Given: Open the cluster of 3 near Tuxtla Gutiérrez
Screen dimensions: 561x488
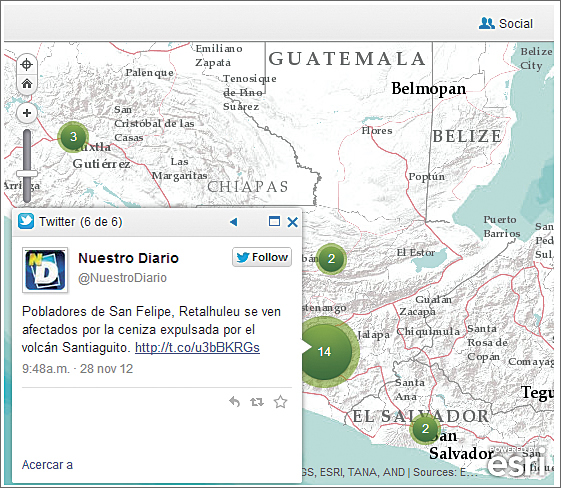Looking at the screenshot, I should coord(73,137).
